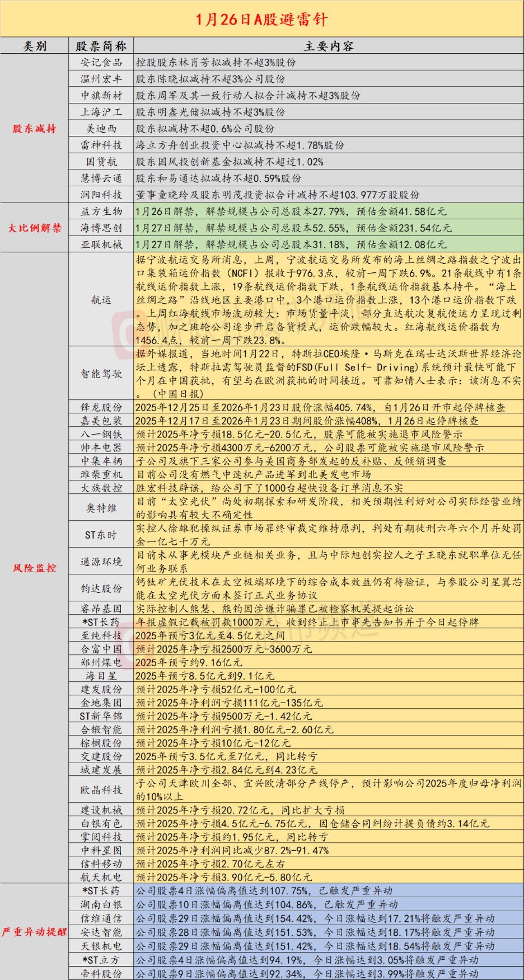Screen dimensions: 524x980
Task: Select the 湖南白银 stock name cell
Action: [x=101, y=904]
